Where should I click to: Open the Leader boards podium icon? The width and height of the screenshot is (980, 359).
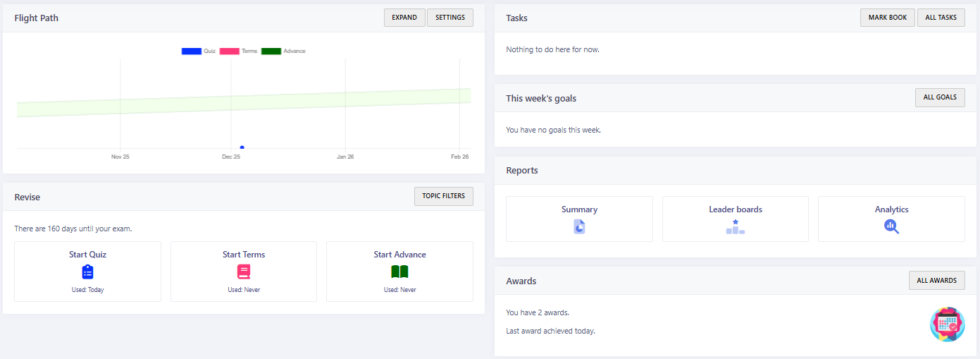[x=736, y=226]
